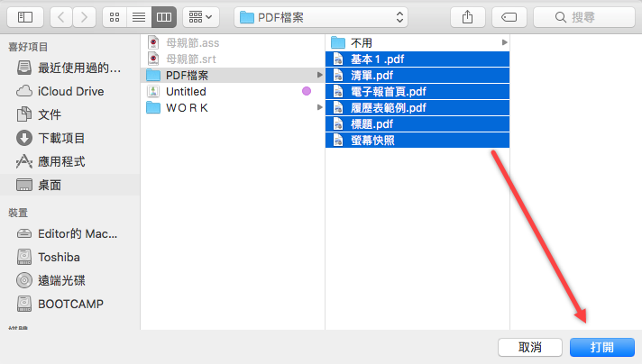Screen dimensions: 642x364
Task: Click the folder icon of 不用
Action: (338, 42)
